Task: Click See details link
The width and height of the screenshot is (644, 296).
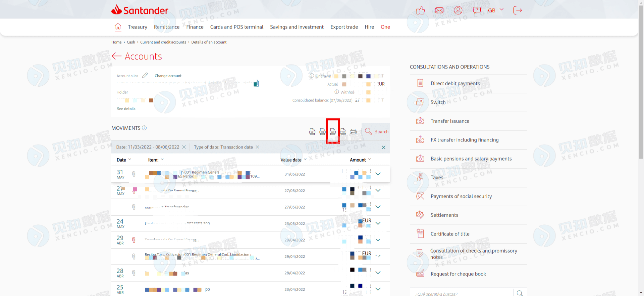Action: click(x=126, y=109)
